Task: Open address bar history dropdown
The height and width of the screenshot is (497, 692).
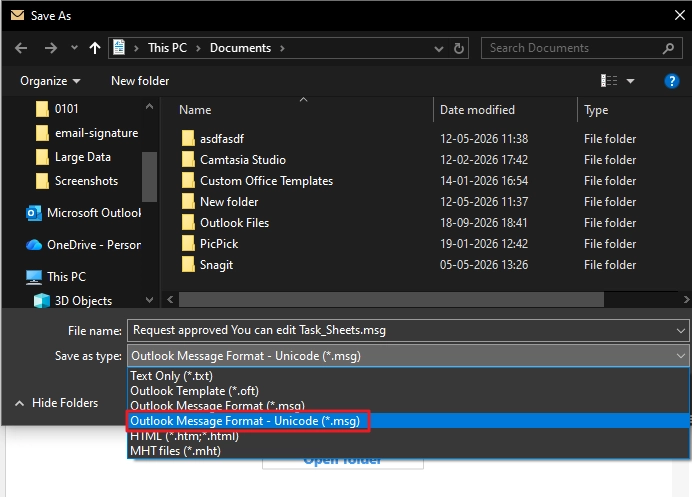Action: [x=438, y=49]
